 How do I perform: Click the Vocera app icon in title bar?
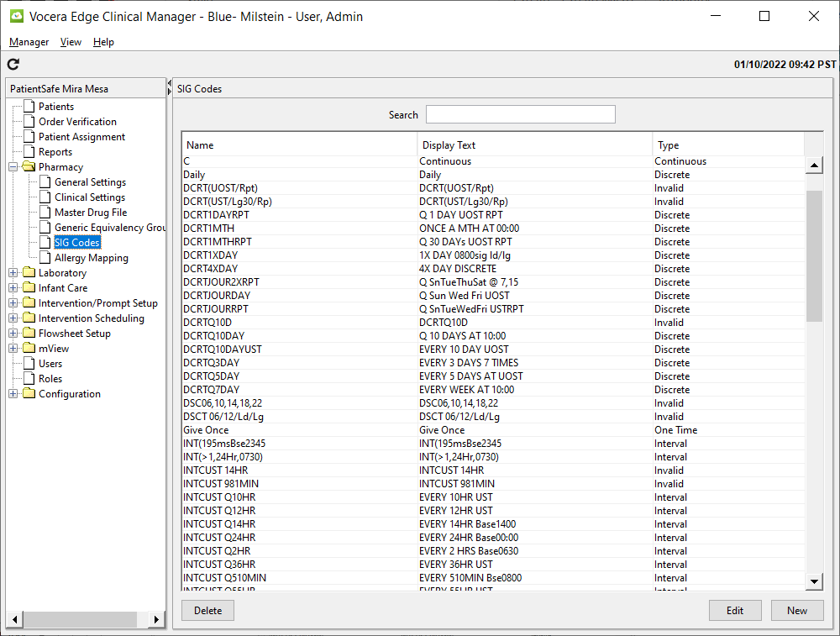coord(16,17)
